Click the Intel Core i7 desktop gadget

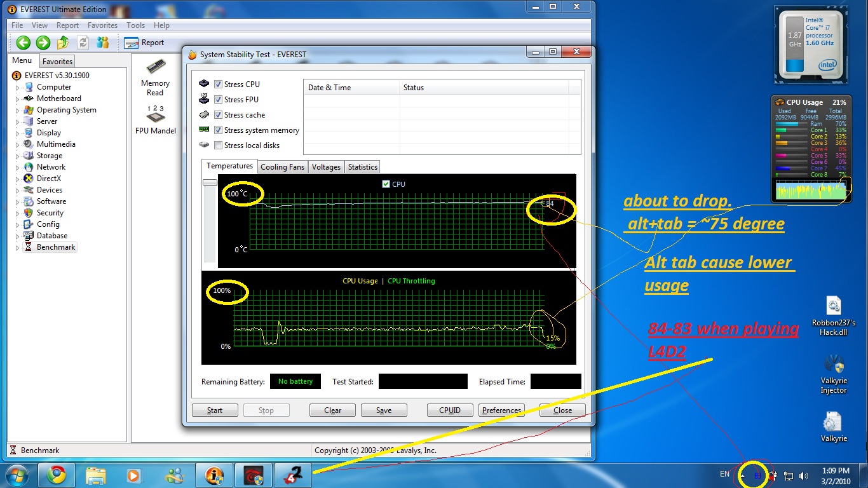[812, 44]
